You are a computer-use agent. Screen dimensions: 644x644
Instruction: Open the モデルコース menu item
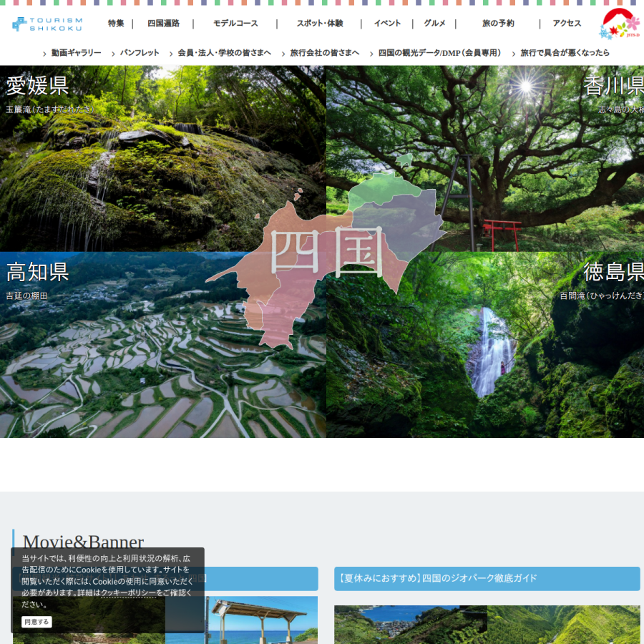[x=235, y=24]
